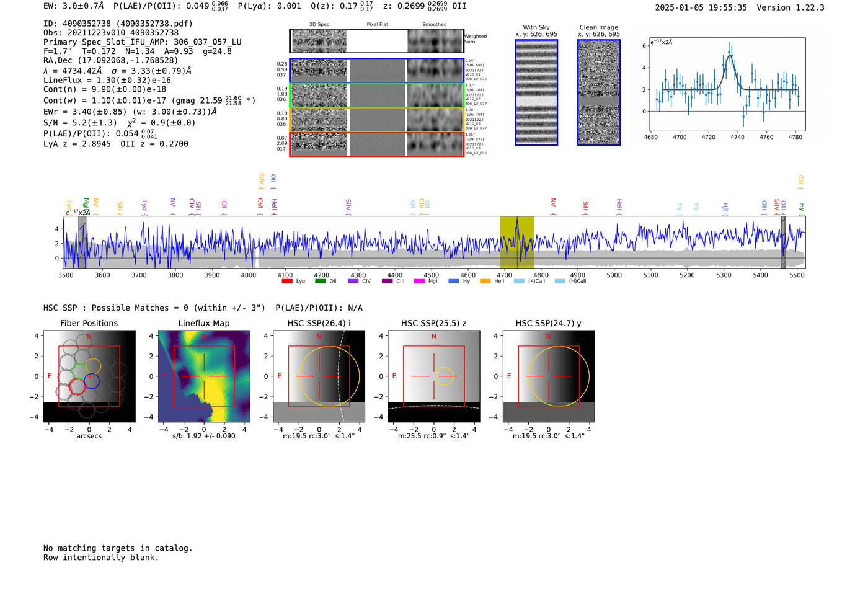The height and width of the screenshot is (591, 868).
Task: Click the Pixel Flat column header
Action: click(377, 25)
